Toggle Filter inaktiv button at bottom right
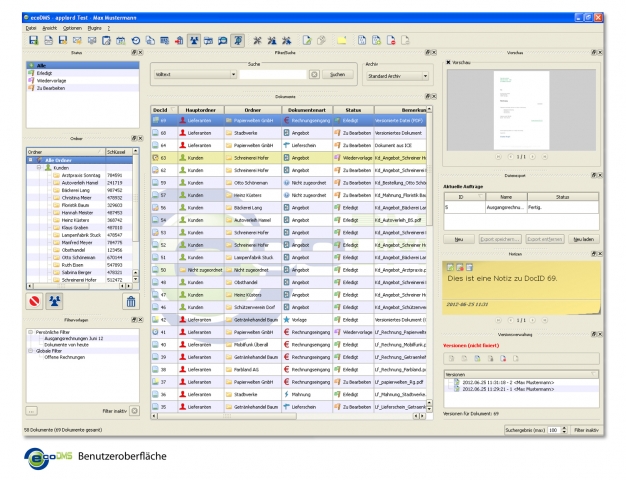 [x=586, y=429]
